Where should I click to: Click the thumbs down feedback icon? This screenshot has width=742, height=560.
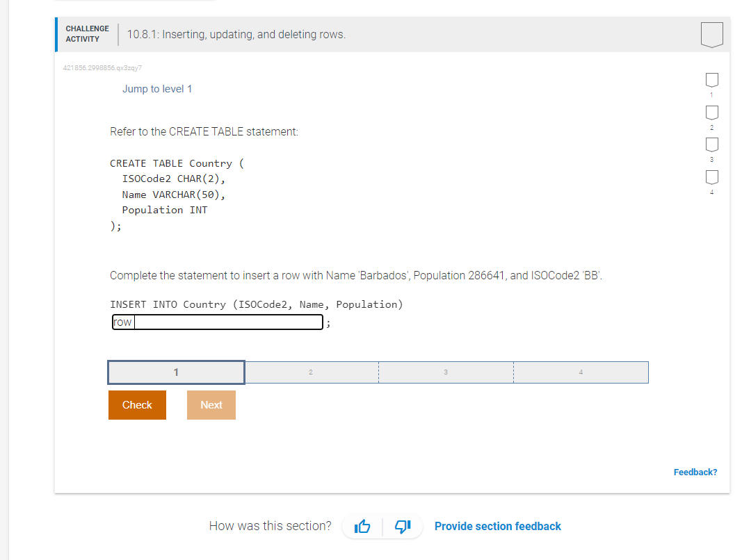point(403,527)
